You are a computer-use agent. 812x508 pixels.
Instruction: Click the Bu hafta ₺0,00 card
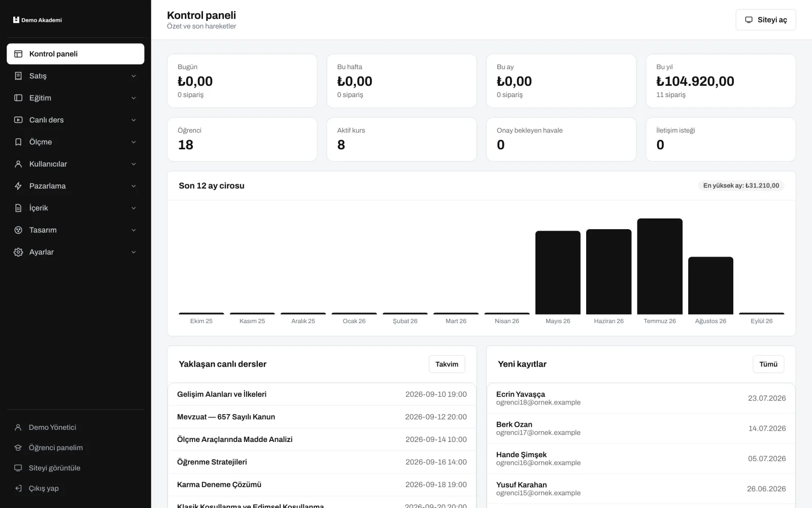pos(401,81)
